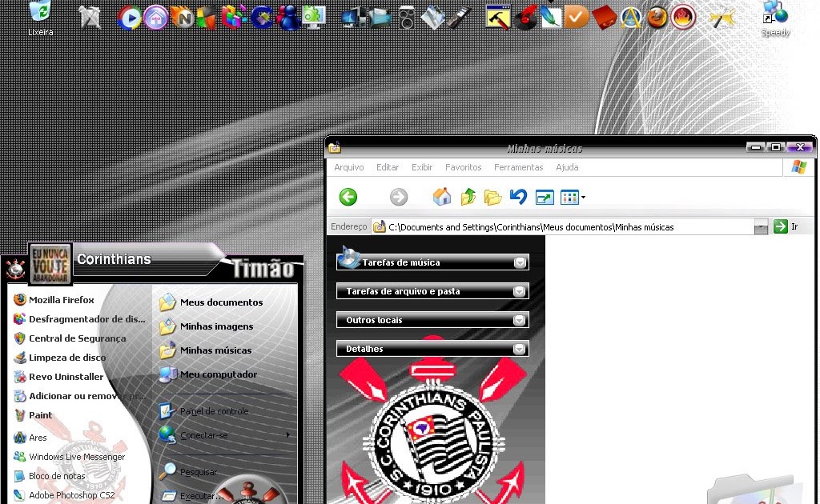Launch Firefox from the dock
This screenshot has width=820, height=504.
tap(657, 18)
